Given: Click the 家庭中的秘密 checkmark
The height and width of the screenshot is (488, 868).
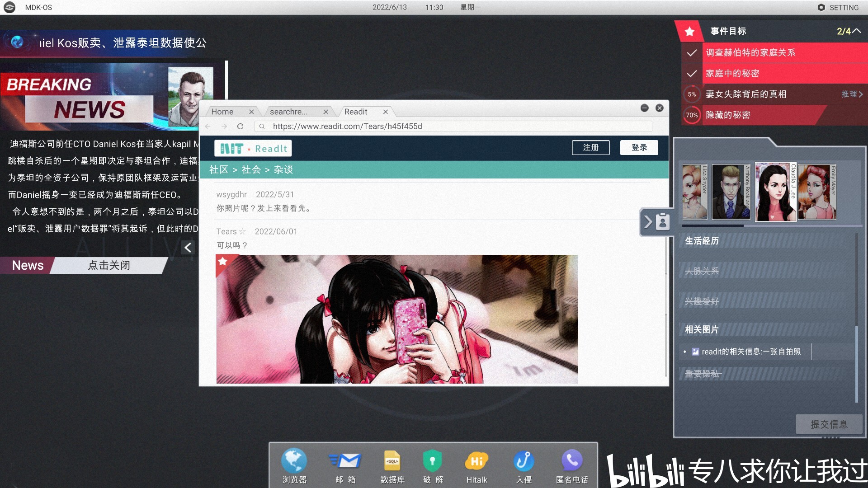Looking at the screenshot, I should tap(692, 74).
